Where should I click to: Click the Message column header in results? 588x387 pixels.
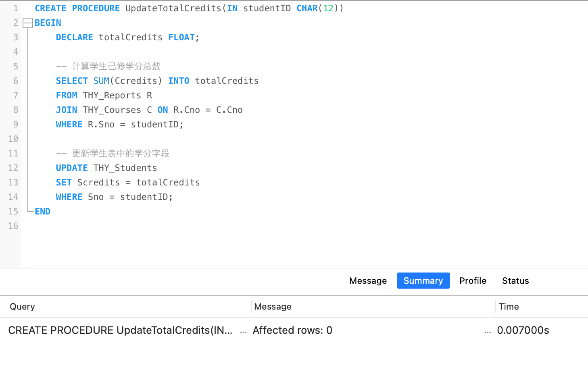(273, 306)
